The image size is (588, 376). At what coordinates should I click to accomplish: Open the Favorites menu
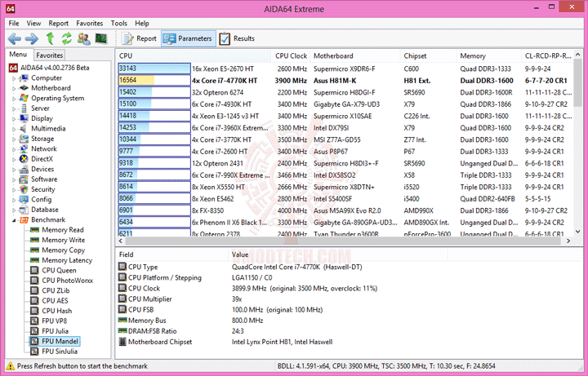pyautogui.click(x=90, y=23)
